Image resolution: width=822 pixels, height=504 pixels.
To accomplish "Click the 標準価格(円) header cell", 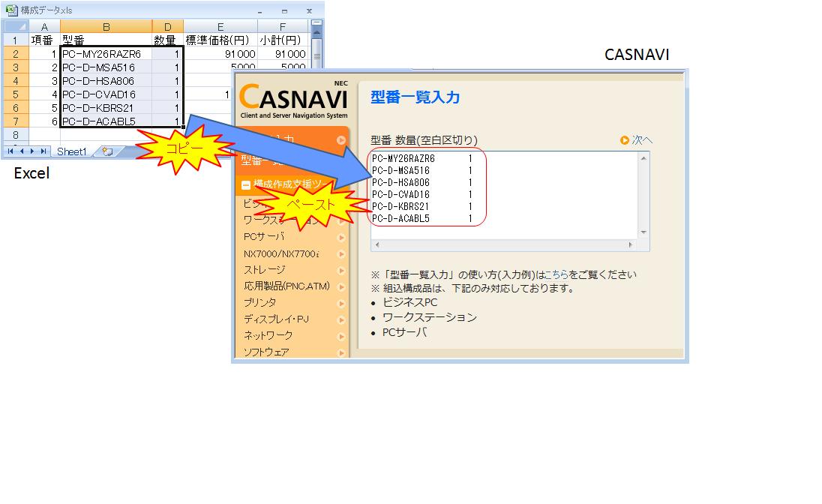I will pos(220,40).
